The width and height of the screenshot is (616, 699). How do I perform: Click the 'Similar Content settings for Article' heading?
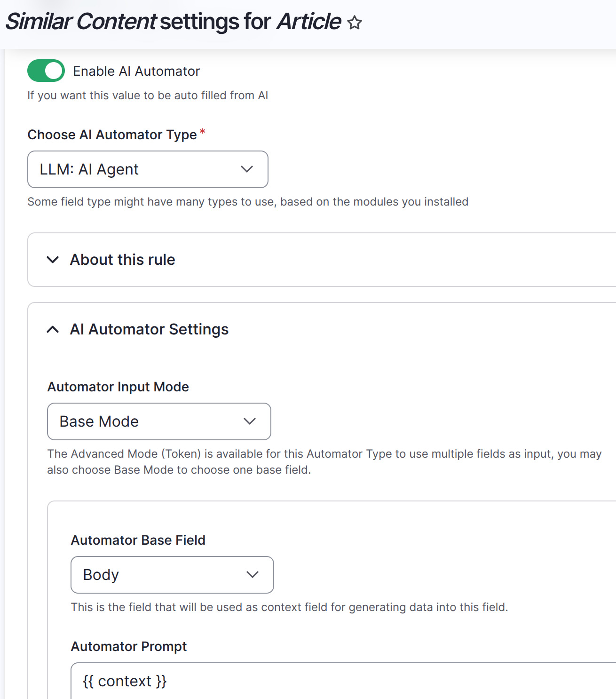pos(173,22)
